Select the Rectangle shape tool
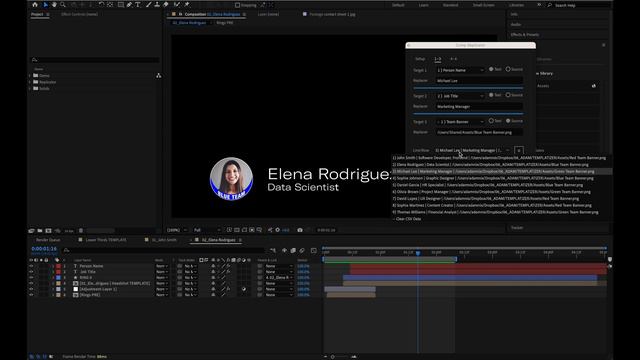The height and width of the screenshot is (360, 640). [x=121, y=5]
